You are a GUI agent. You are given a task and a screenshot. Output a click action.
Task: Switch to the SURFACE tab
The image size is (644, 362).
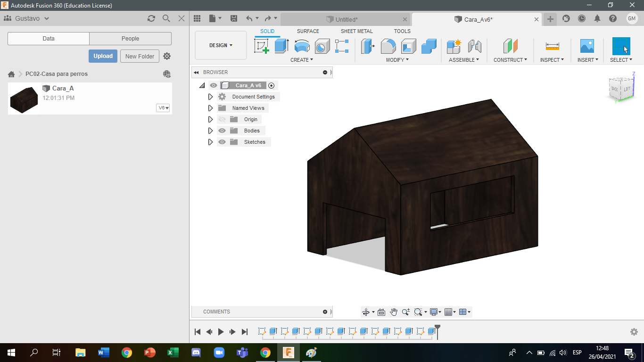[x=308, y=31]
